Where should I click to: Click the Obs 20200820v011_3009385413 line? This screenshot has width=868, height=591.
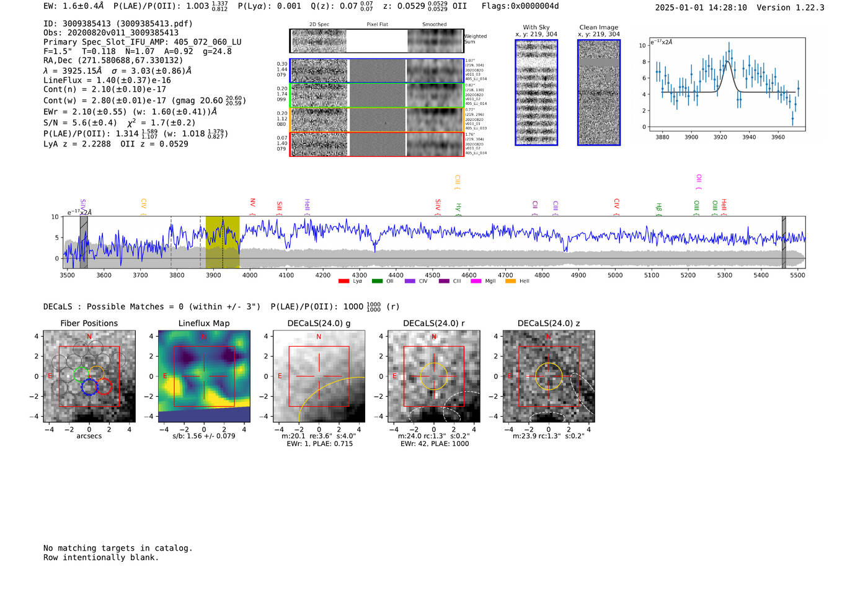pyautogui.click(x=111, y=33)
